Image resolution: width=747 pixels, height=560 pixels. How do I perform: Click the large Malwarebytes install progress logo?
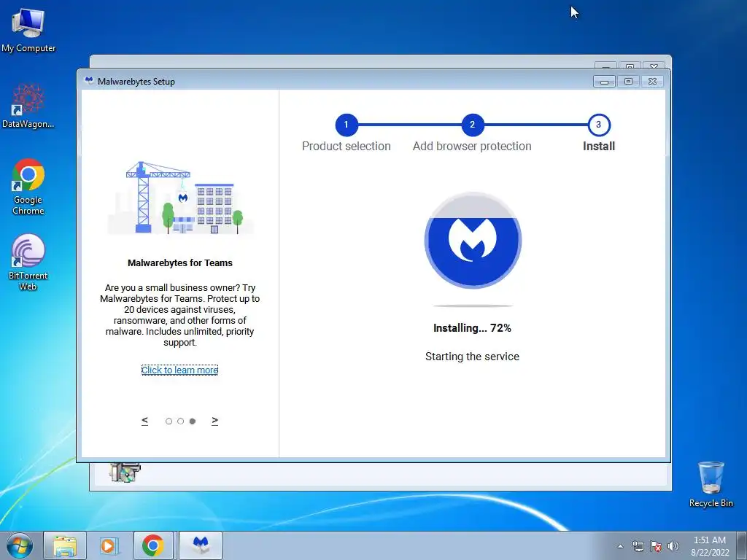click(473, 241)
